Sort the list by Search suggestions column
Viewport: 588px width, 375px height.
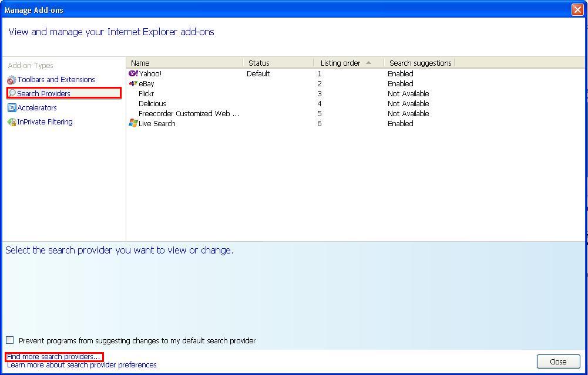click(420, 63)
